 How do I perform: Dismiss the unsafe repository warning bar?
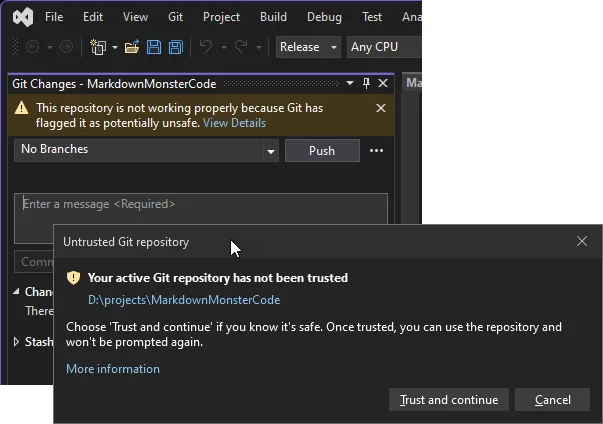tap(381, 108)
